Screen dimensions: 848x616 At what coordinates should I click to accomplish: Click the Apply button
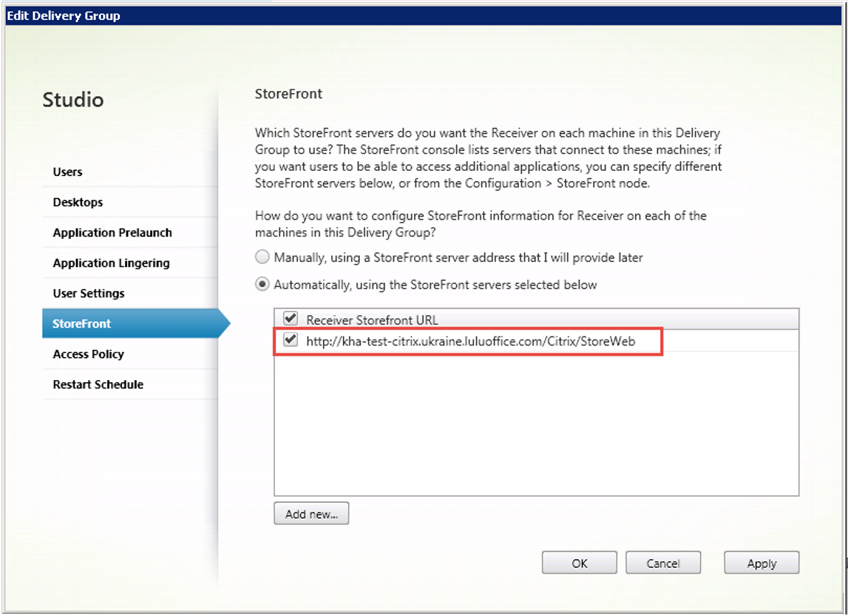[x=761, y=563]
